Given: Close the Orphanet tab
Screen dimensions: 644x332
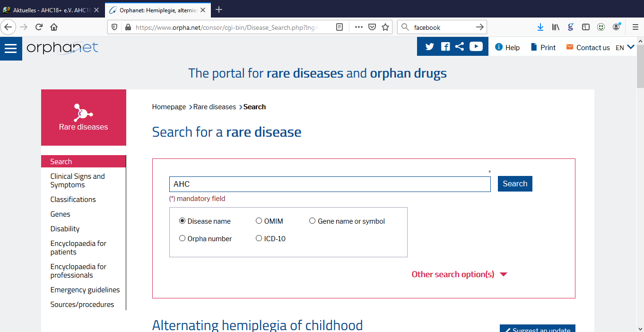Looking at the screenshot, I should click(x=204, y=10).
